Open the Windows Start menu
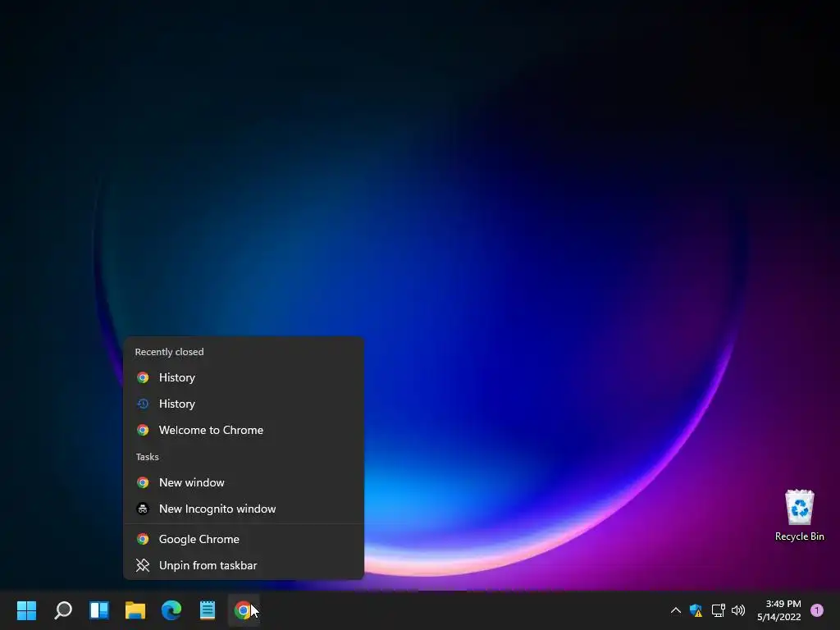Viewport: 840px width, 630px height. (x=26, y=610)
